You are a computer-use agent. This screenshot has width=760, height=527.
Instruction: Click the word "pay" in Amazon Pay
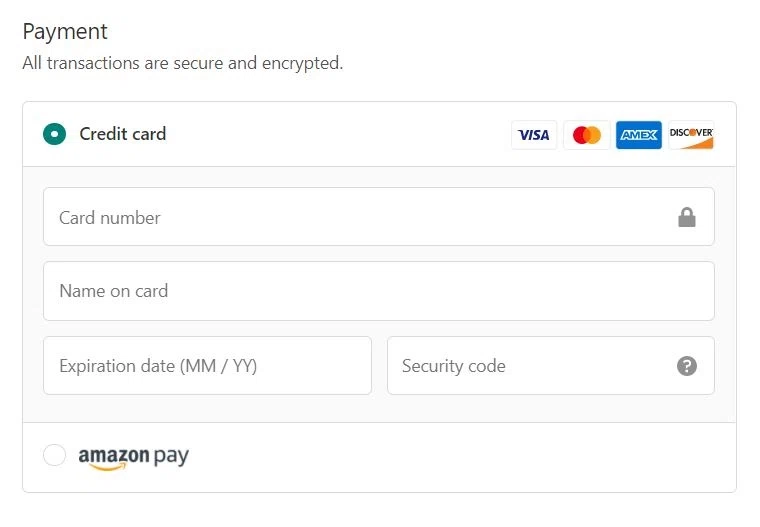coord(171,457)
